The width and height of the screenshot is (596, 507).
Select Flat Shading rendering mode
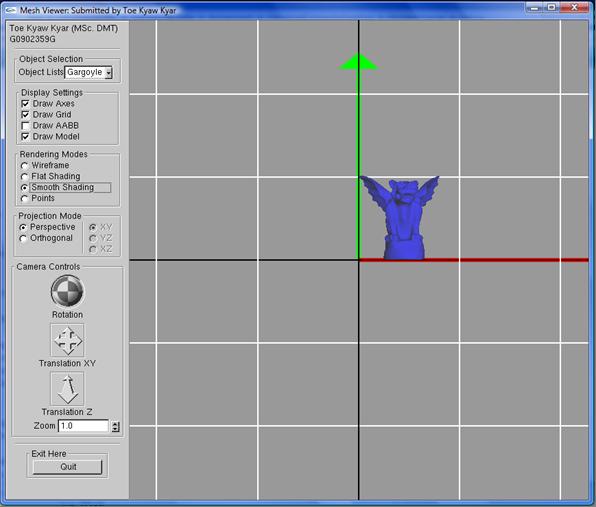pos(25,177)
